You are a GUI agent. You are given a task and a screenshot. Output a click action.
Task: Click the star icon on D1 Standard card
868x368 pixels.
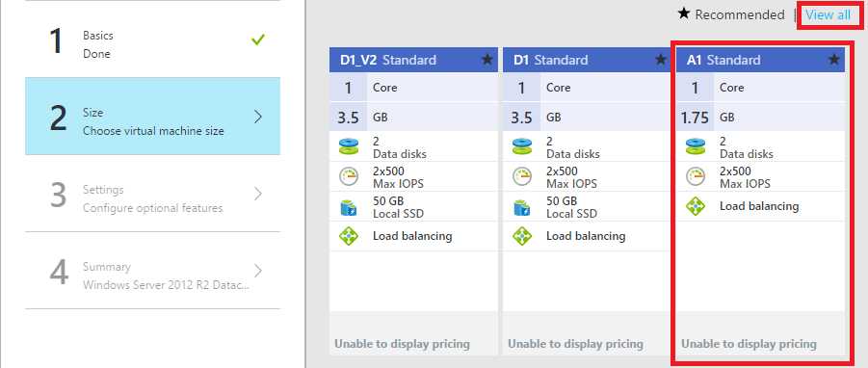(661, 60)
